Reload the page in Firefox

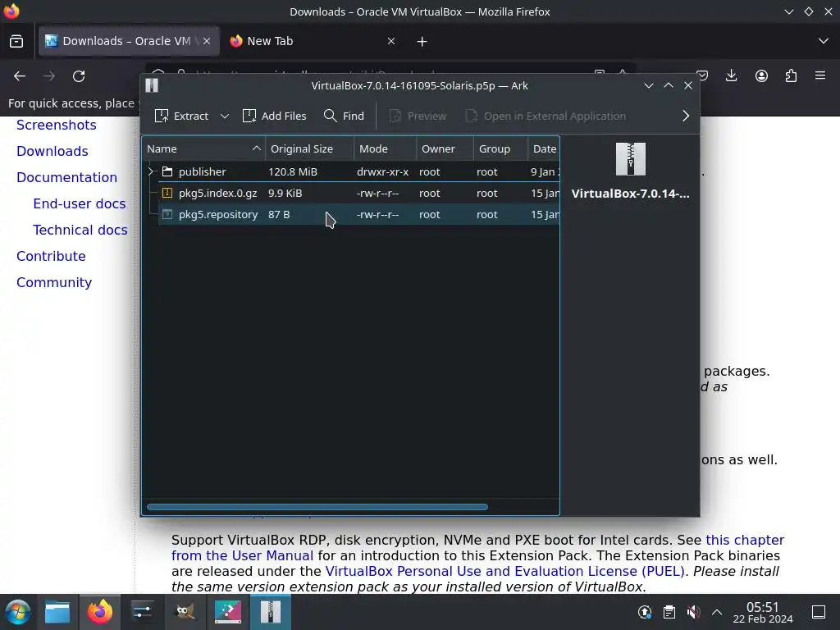click(79, 76)
